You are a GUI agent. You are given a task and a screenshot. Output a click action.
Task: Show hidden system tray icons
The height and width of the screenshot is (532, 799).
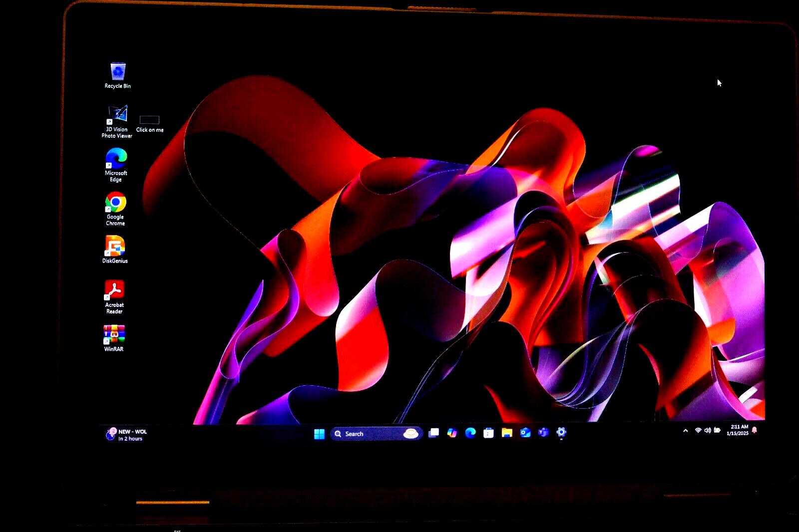686,431
